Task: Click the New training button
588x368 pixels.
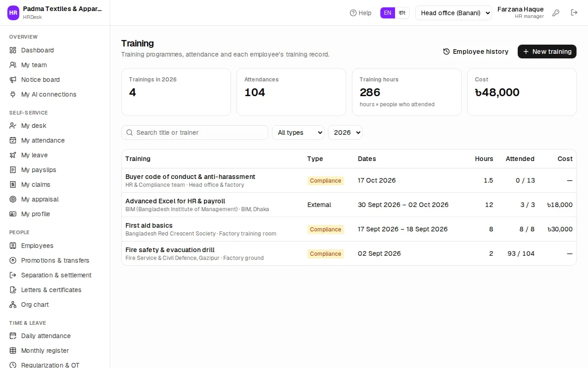Action: tap(547, 52)
